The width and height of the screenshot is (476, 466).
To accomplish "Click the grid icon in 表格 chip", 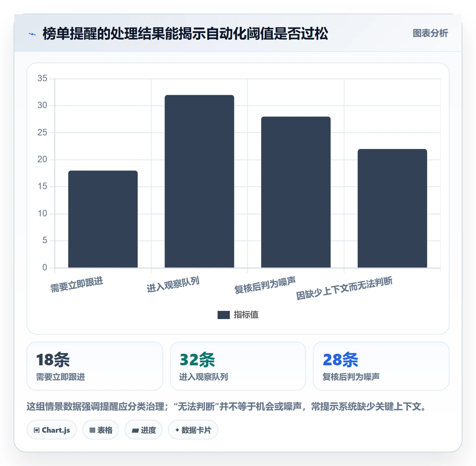I will (92, 430).
